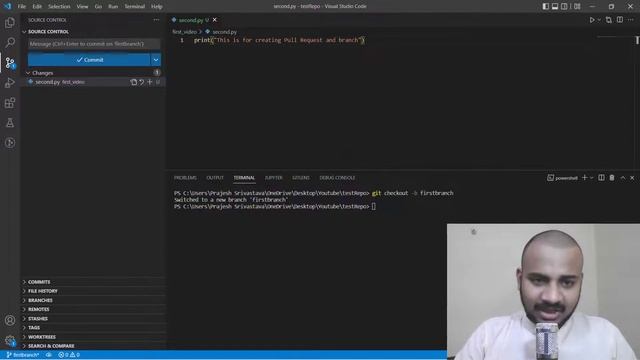
Task: Close the terminal panel
Action: pyautogui.click(x=632, y=178)
